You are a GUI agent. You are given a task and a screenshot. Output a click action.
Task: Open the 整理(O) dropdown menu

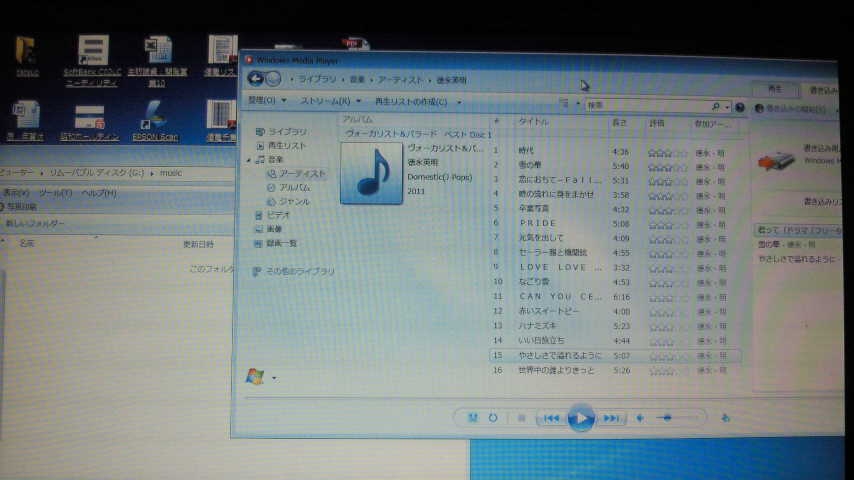267,100
